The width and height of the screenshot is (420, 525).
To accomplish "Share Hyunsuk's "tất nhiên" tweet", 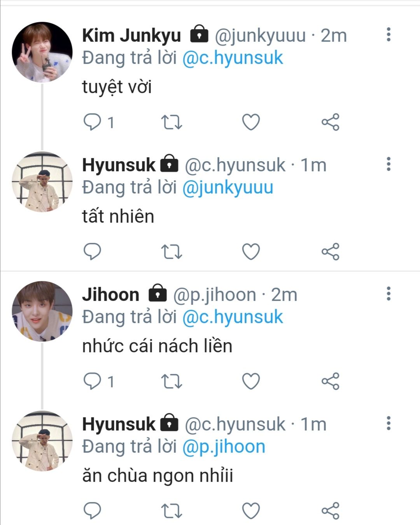I will click(x=331, y=251).
